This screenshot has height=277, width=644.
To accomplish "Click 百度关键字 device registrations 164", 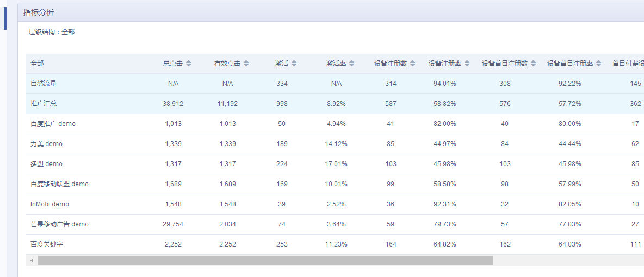I will point(391,244).
